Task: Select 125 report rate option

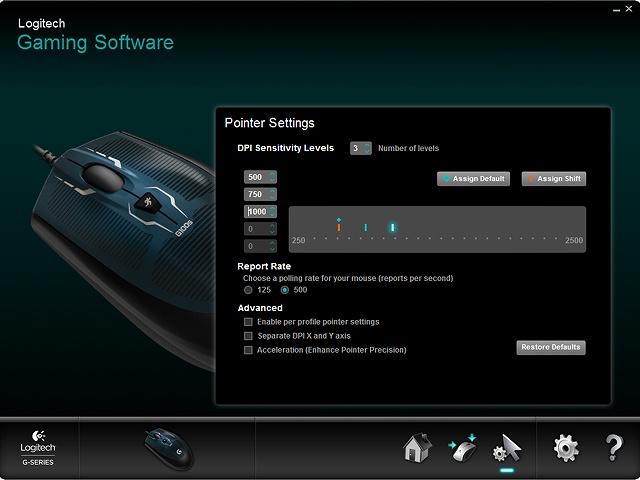Action: [x=248, y=290]
